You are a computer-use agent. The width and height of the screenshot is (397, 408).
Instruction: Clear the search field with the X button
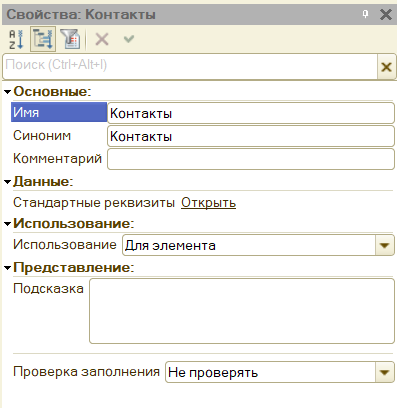386,67
